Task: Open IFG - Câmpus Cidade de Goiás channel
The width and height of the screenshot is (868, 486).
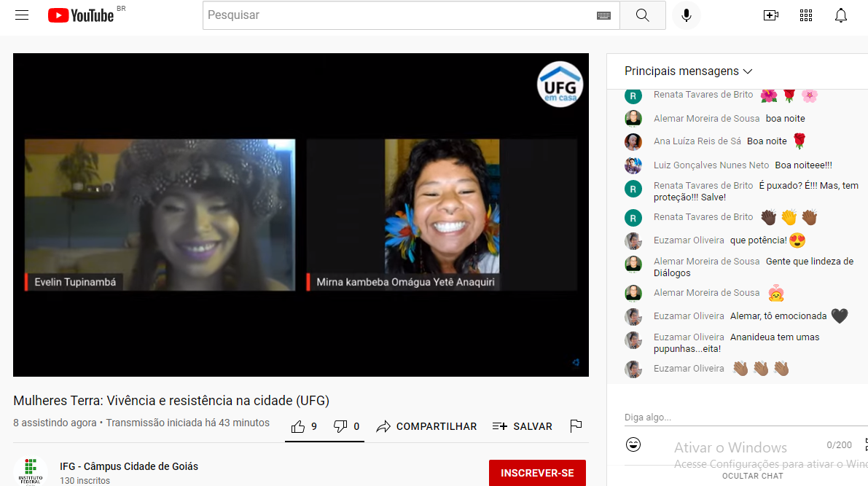Action: point(129,466)
